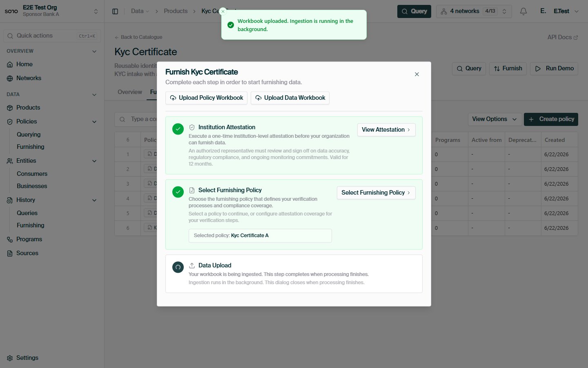The width and height of the screenshot is (588, 368).
Task: Click the Institution Attestation green checkmark
Action: pyautogui.click(x=178, y=129)
